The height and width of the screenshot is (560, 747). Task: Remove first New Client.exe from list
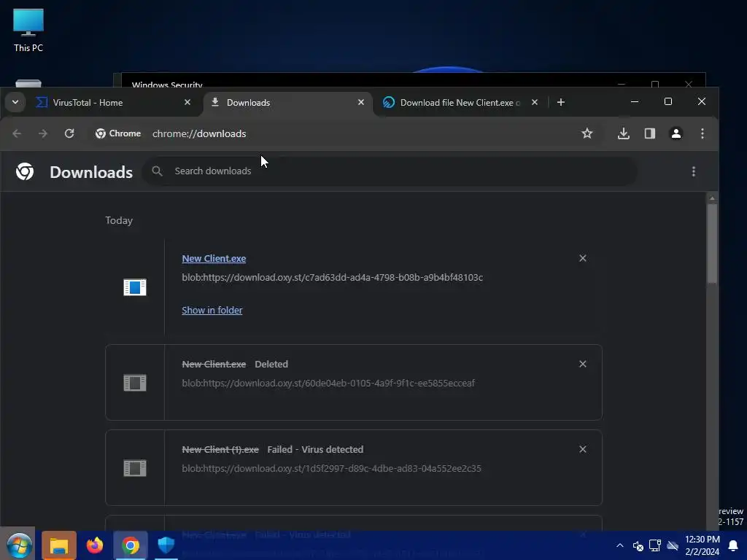tap(582, 258)
